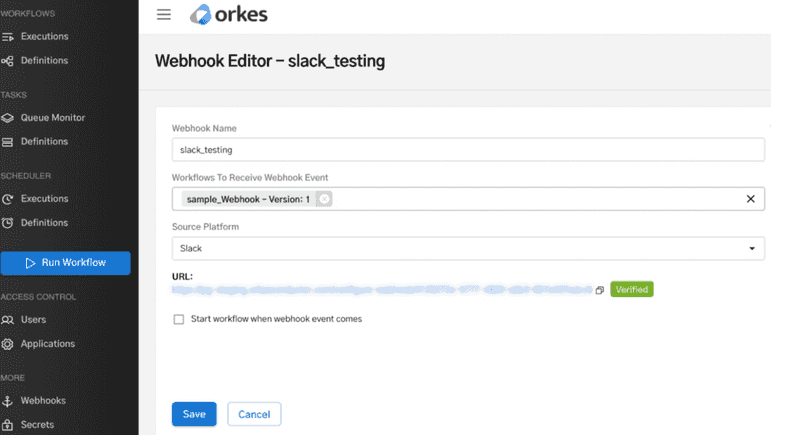Click the Slack source platform value

click(191, 248)
